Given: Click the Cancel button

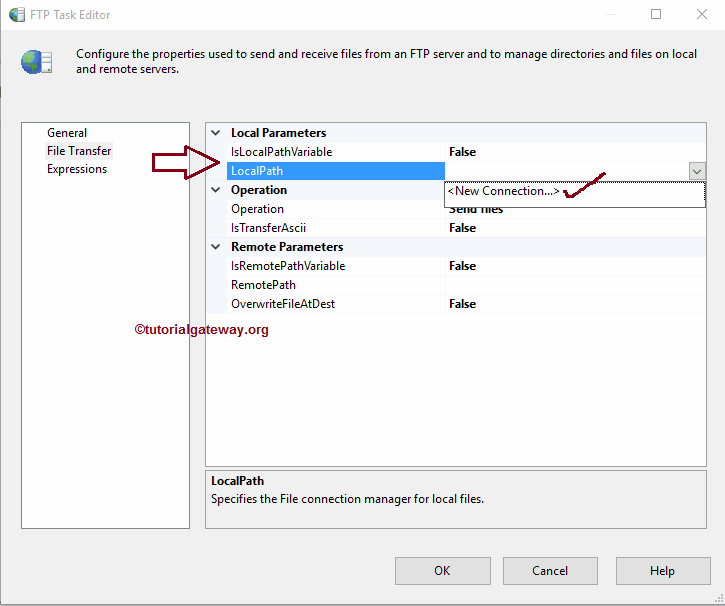Looking at the screenshot, I should point(550,571).
